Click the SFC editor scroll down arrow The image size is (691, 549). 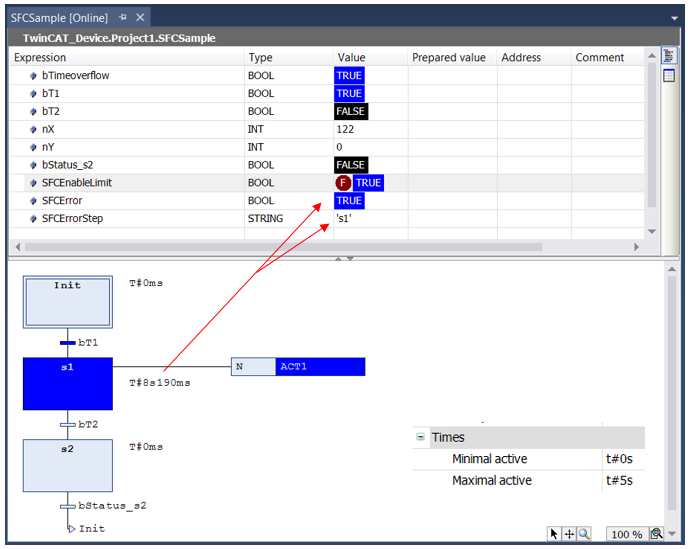pyautogui.click(x=672, y=534)
